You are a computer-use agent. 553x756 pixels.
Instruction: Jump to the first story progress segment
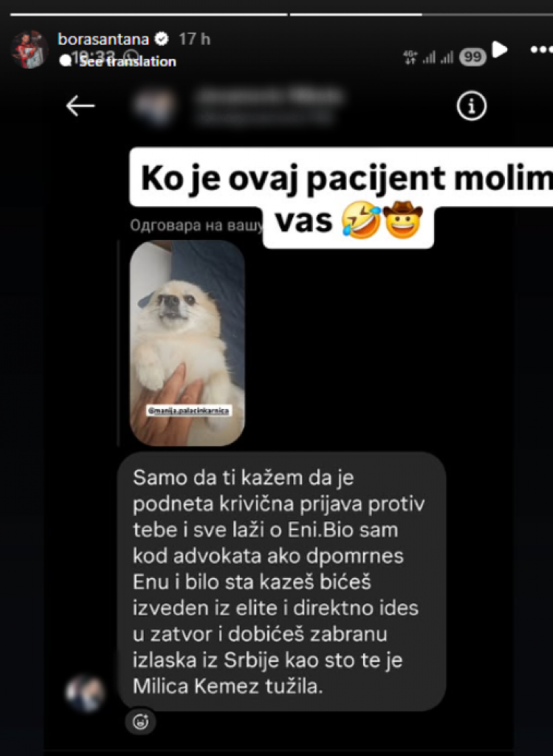(148, 15)
